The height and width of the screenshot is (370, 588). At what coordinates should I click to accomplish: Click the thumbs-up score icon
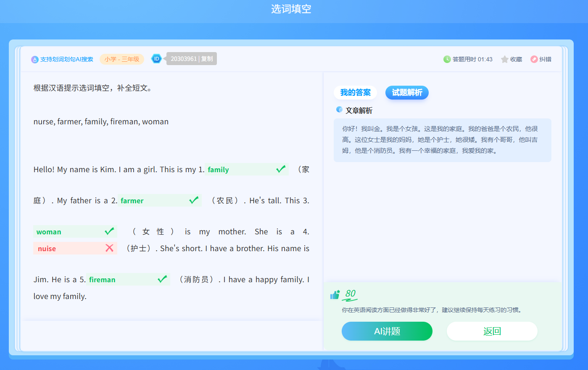[x=335, y=295]
